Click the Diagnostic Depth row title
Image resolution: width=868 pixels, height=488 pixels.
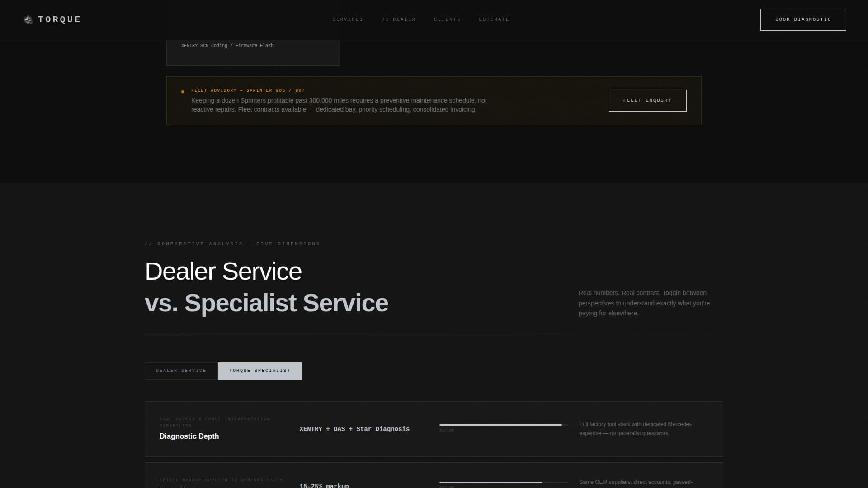189,436
